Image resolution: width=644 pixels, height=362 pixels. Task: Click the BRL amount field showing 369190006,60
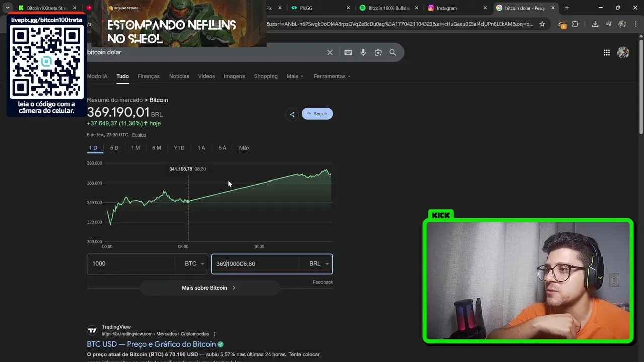tap(255, 264)
